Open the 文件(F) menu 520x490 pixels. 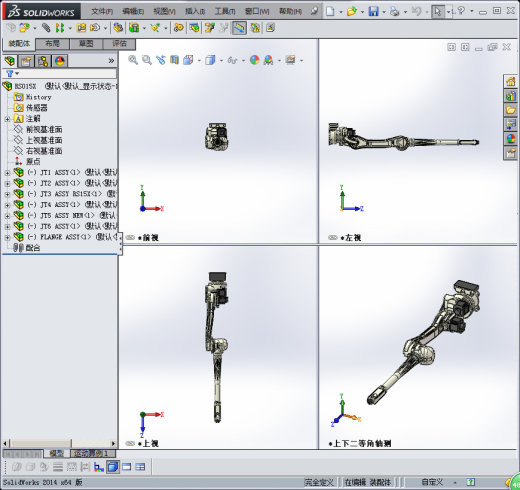click(102, 12)
